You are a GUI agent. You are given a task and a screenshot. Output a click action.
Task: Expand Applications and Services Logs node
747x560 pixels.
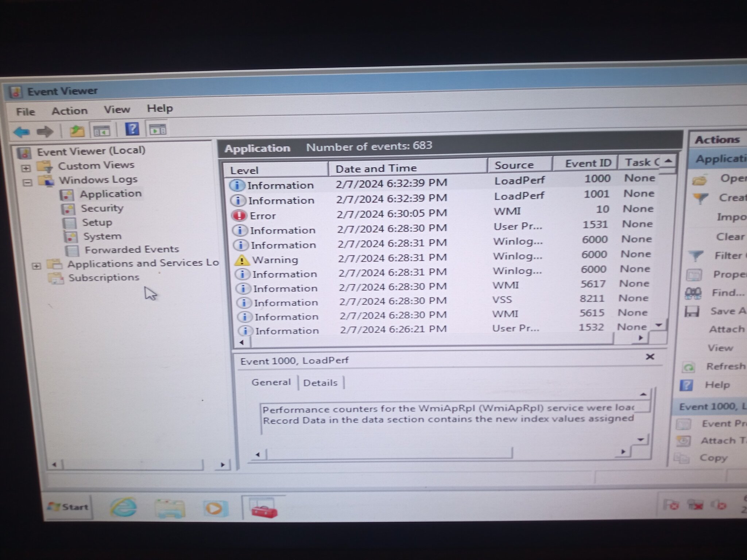(36, 266)
